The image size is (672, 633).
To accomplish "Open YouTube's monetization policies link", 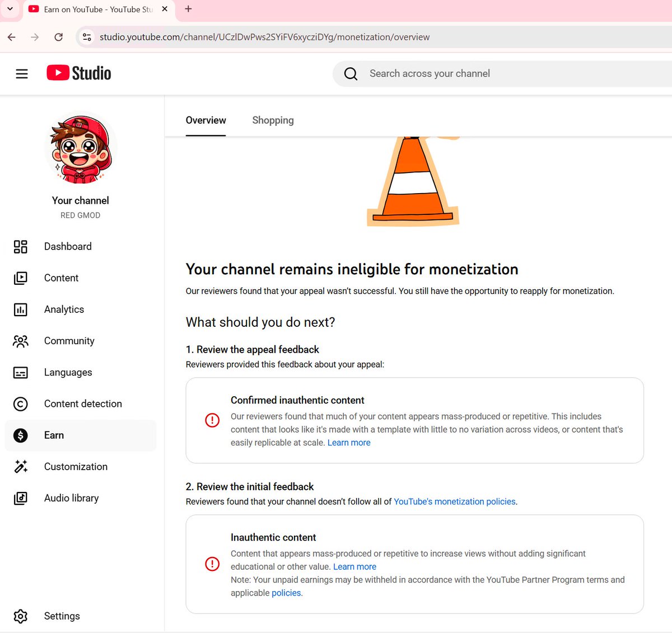I will pos(455,501).
